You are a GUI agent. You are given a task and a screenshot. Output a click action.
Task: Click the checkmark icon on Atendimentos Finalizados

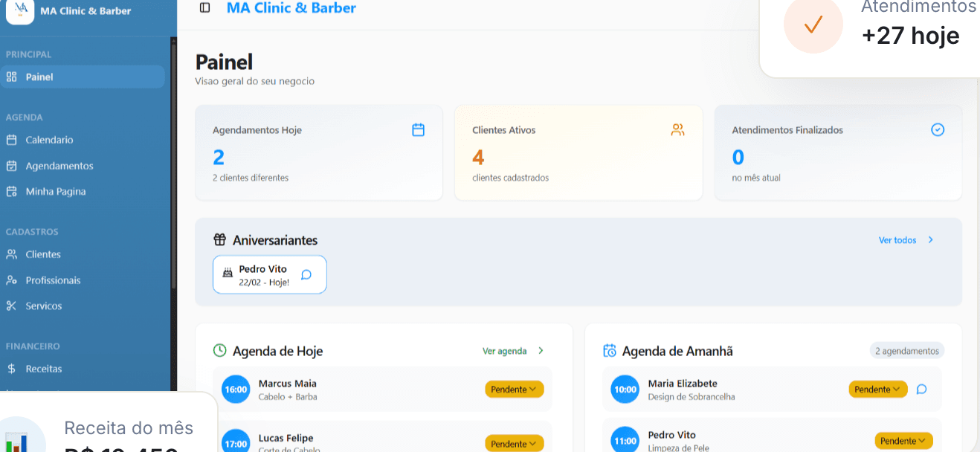(937, 129)
